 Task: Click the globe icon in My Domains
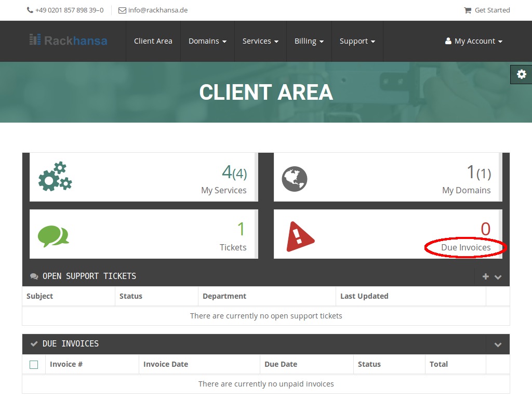[295, 179]
